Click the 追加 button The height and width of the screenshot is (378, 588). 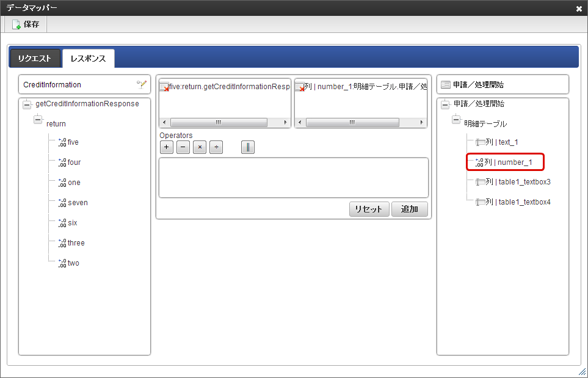pyautogui.click(x=410, y=209)
